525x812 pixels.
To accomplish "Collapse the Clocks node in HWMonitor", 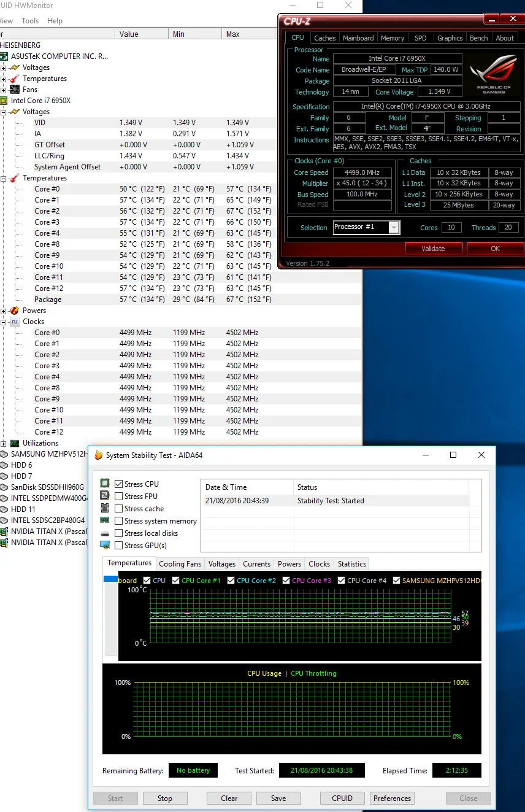I will [4, 322].
